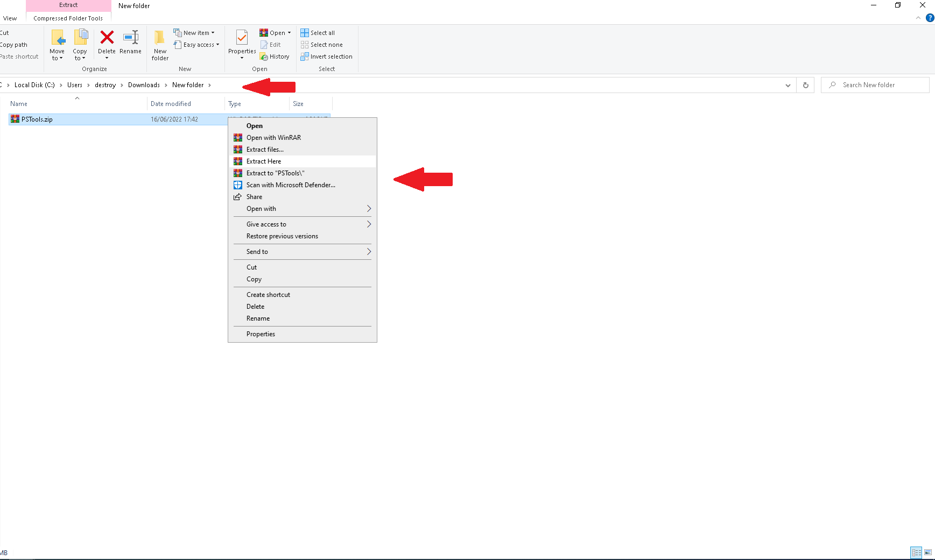
Task: Click Paste shortcut in ribbon
Action: 19,56
